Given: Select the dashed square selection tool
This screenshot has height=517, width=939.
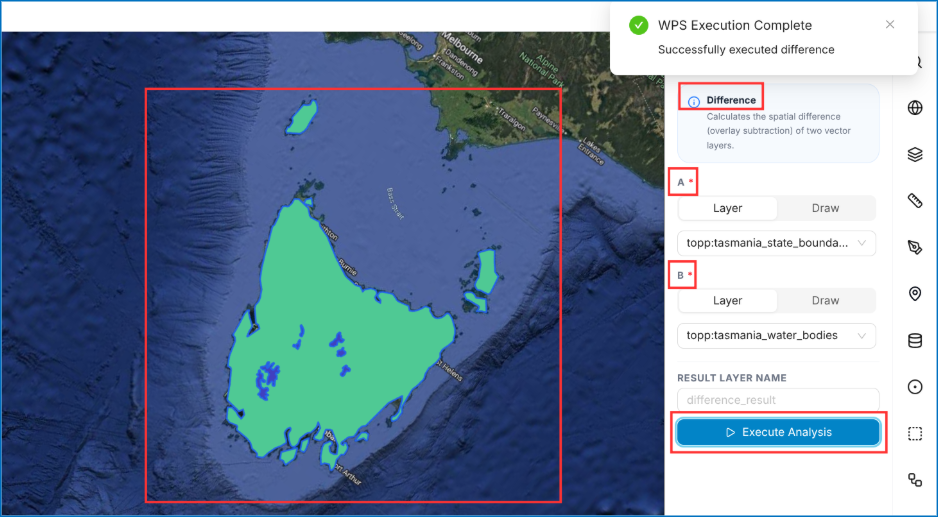Looking at the screenshot, I should tap(914, 433).
